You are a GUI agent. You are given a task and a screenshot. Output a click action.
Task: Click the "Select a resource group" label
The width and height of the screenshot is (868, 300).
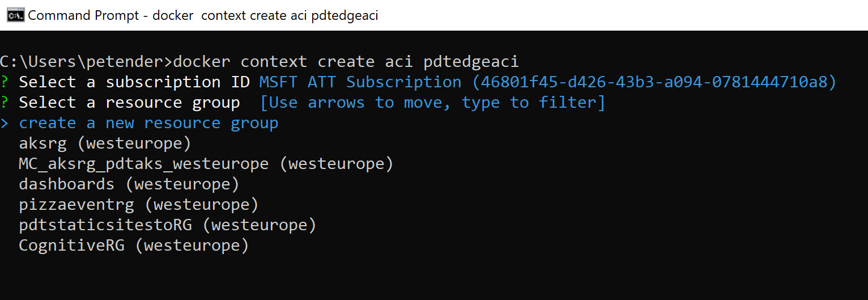[129, 103]
